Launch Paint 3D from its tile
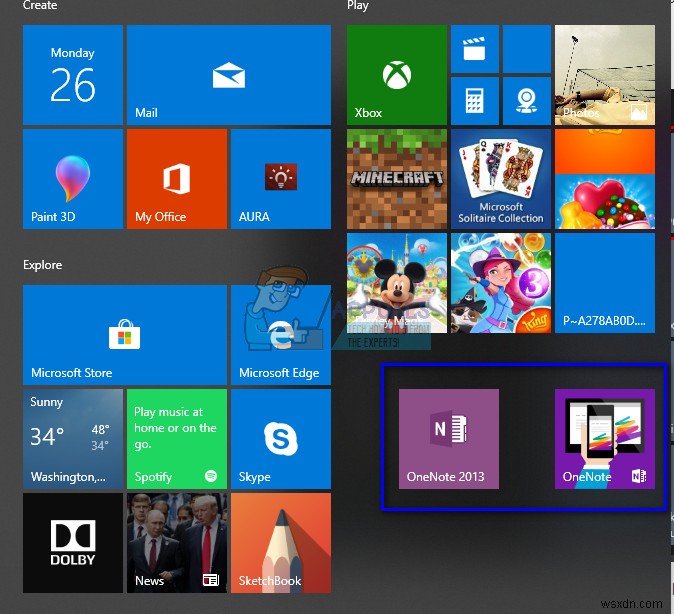Screen dimensions: 674x614 (73, 179)
